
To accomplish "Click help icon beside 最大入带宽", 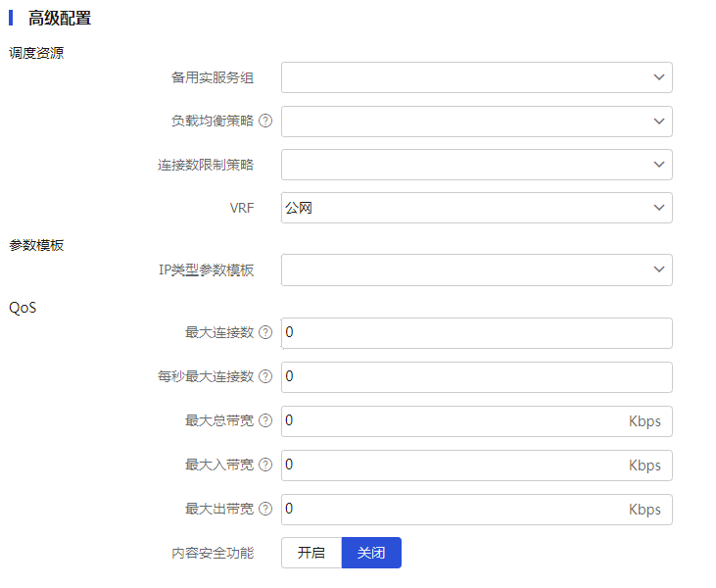I will (x=265, y=465).
